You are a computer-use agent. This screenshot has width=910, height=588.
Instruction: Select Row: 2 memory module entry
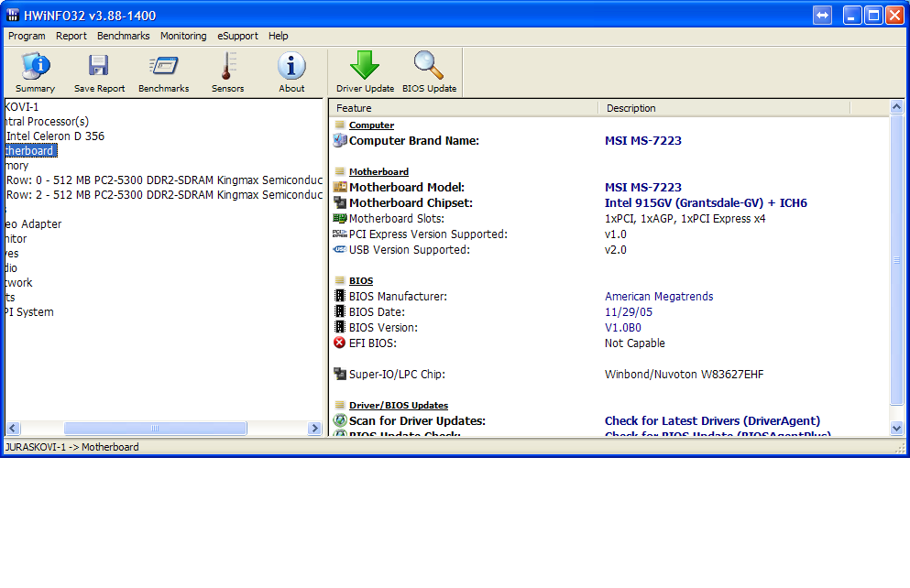[165, 195]
